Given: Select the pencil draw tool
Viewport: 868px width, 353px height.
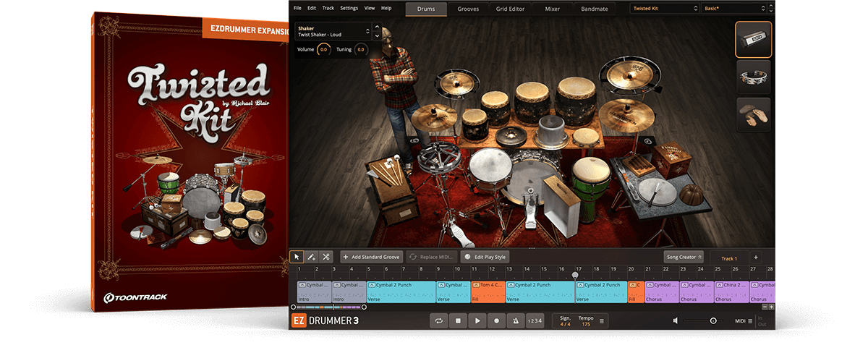Looking at the screenshot, I should coord(311,257).
